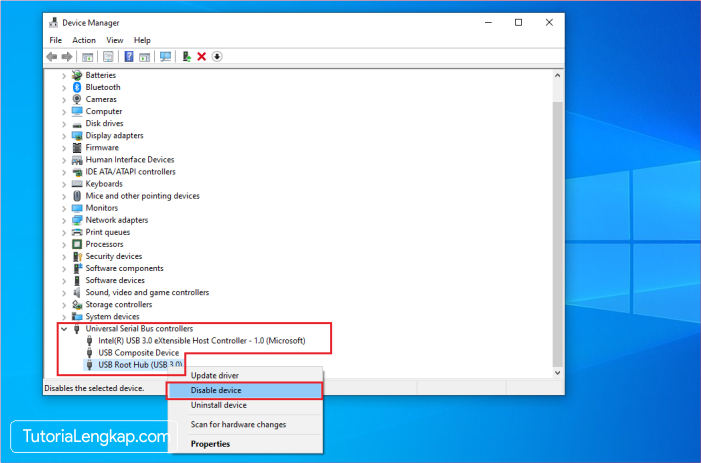Choose Disable device in context menu
The width and height of the screenshot is (701, 463).
(245, 390)
